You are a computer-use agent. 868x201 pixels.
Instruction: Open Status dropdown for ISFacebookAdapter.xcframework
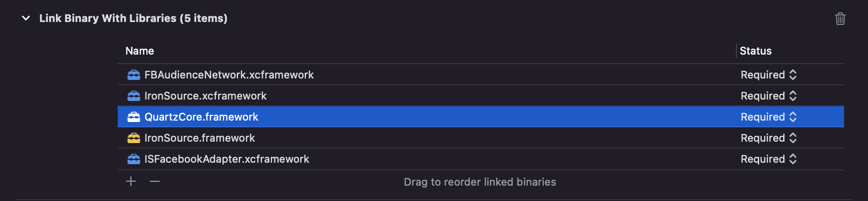click(x=768, y=159)
